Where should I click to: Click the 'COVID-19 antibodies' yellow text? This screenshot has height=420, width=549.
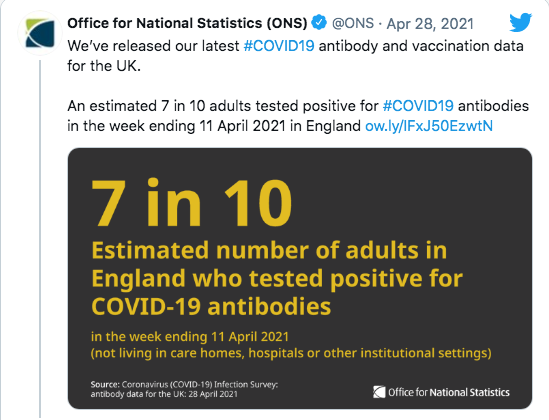[211, 307]
